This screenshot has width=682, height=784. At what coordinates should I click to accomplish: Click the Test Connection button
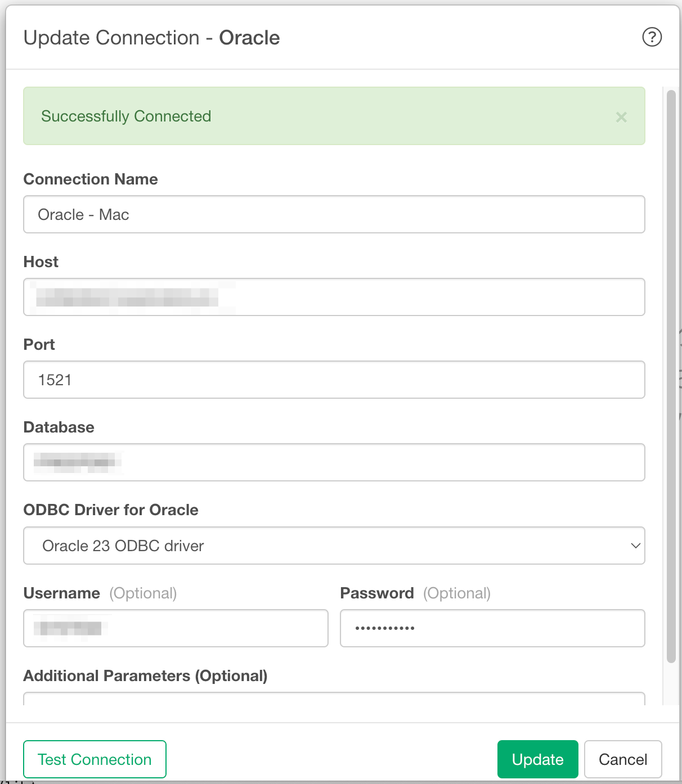click(95, 759)
